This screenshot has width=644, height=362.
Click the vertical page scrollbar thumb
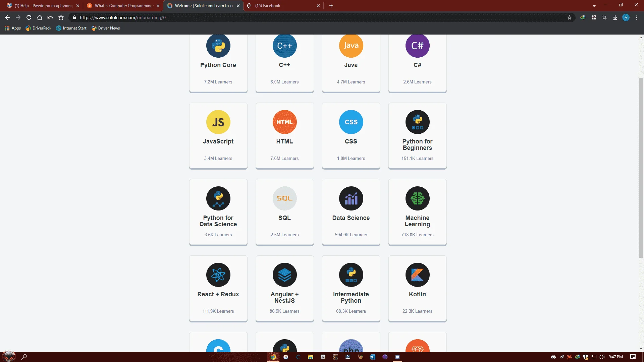point(641,168)
